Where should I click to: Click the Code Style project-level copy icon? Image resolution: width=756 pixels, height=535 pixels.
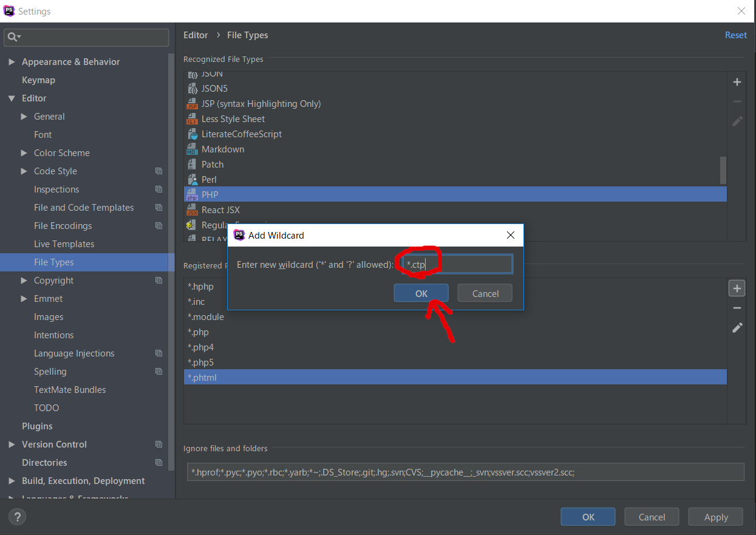[x=159, y=171]
